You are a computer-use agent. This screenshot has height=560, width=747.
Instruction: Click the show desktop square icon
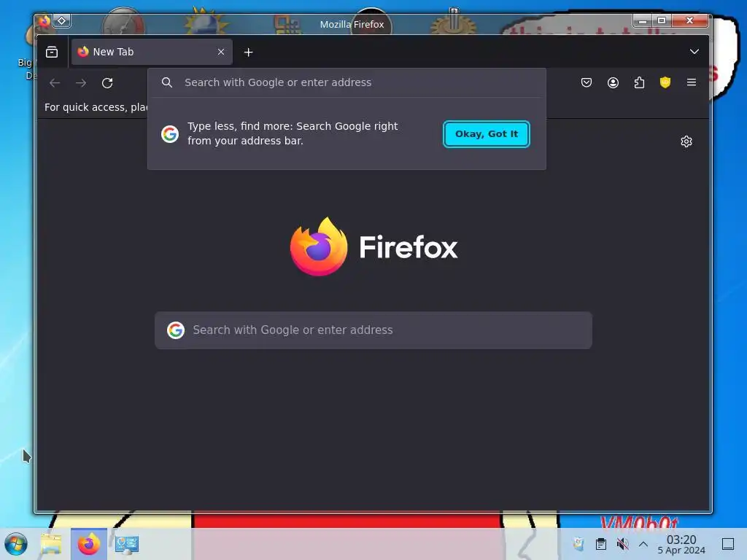(728, 544)
